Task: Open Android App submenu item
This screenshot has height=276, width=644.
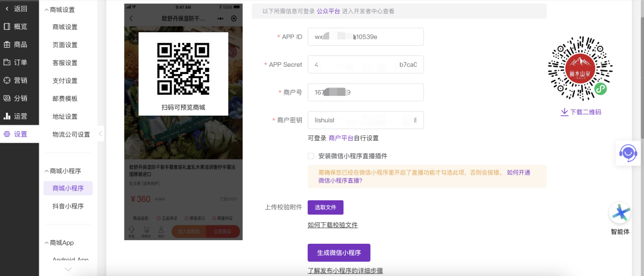Action: (x=70, y=259)
